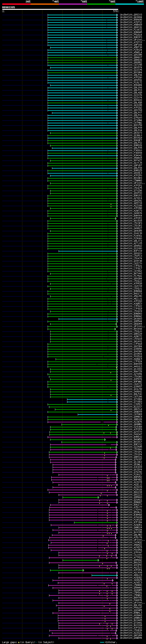Select label UniRef100_C7F821
The width and height of the screenshot is (146, 644).
(131, 266)
